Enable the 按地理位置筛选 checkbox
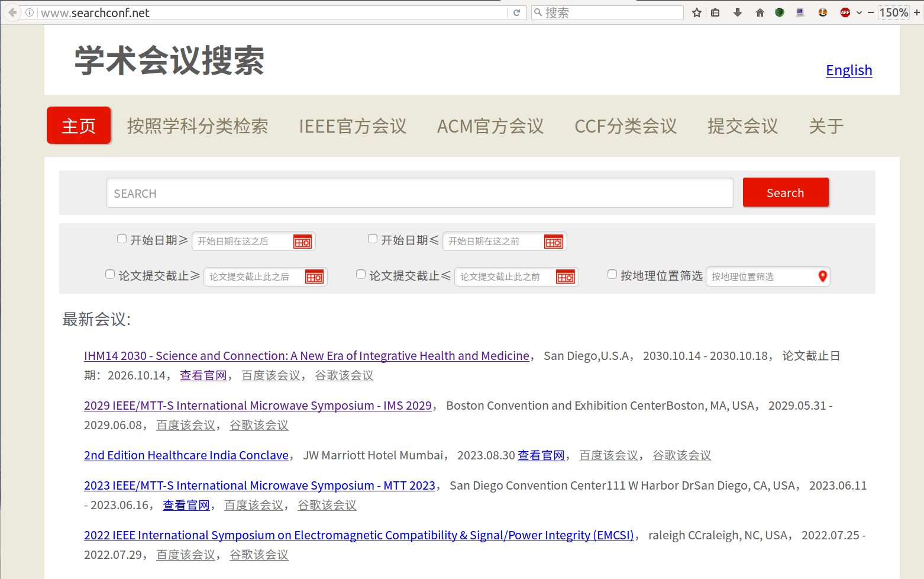This screenshot has width=924, height=579. 612,274
